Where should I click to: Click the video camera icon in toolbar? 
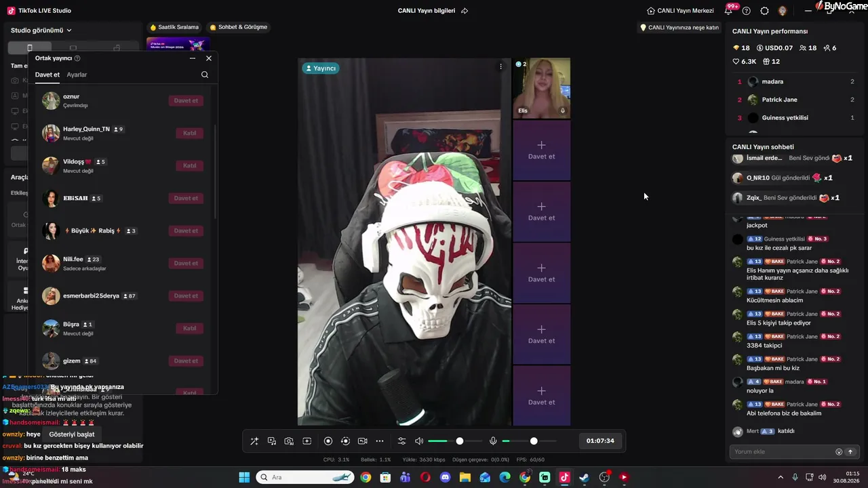point(362,441)
